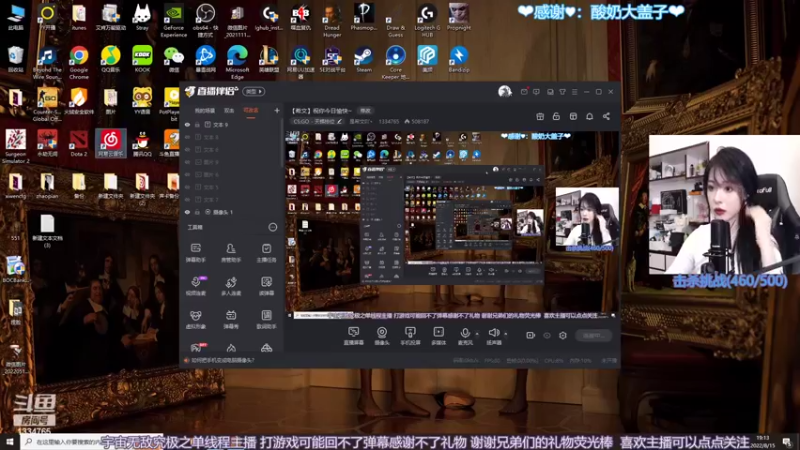Viewport: 800px width, 450px height.
Task: Open the notification bell icon
Action: click(589, 116)
